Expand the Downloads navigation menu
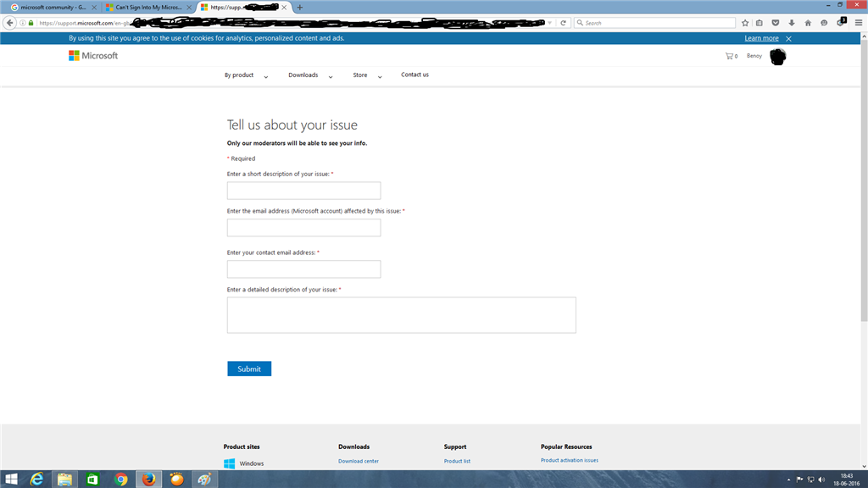Image resolution: width=868 pixels, height=488 pixels. pos(310,75)
